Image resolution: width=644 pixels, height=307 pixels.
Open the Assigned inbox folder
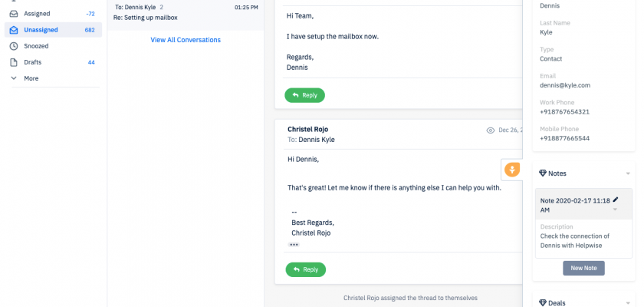37,14
